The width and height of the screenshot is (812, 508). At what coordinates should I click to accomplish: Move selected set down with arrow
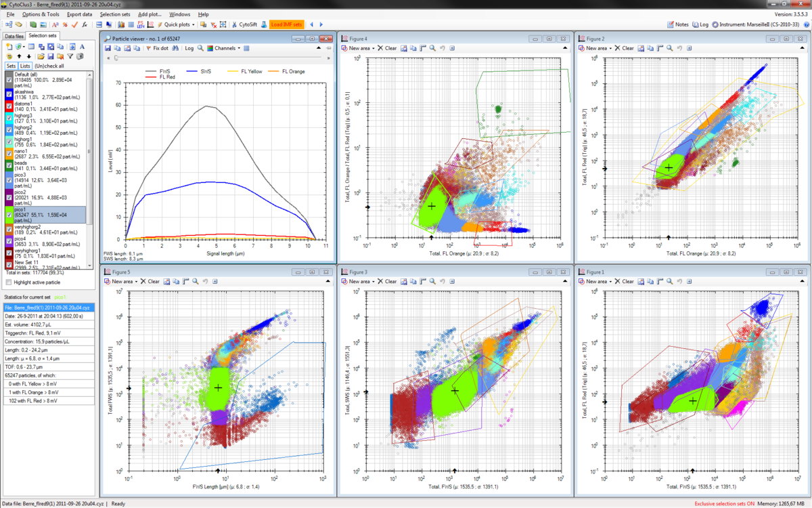(28, 56)
